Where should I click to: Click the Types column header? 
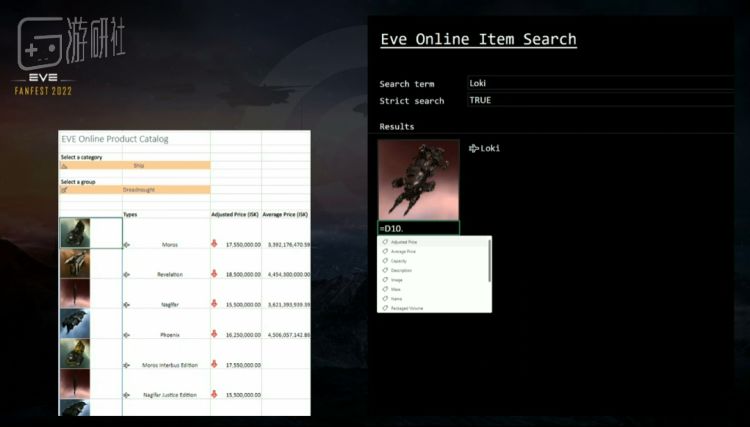click(x=130, y=215)
